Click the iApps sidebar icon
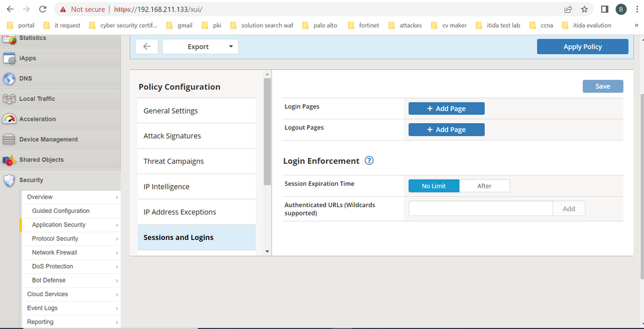Viewport: 644px width, 329px height. coord(9,59)
